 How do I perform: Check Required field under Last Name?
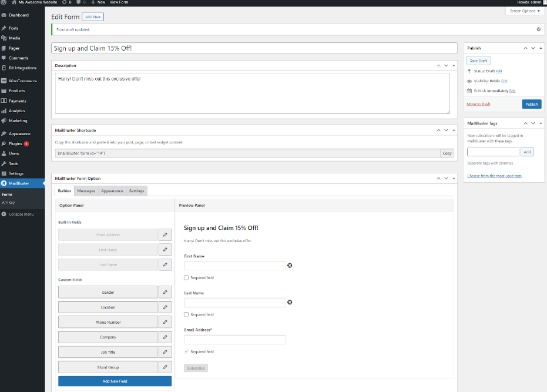tap(186, 314)
